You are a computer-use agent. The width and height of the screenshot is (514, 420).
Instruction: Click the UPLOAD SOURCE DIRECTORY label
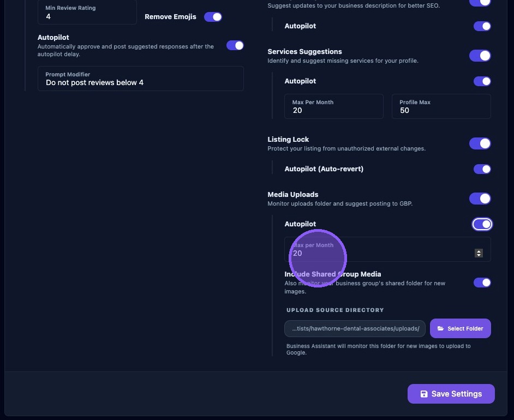pyautogui.click(x=335, y=310)
